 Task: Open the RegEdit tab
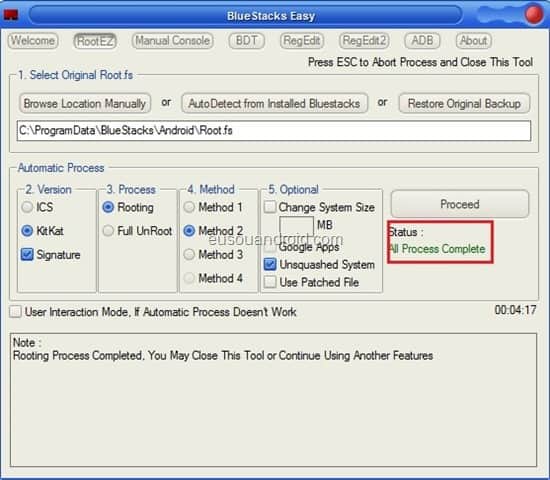pyautogui.click(x=302, y=41)
